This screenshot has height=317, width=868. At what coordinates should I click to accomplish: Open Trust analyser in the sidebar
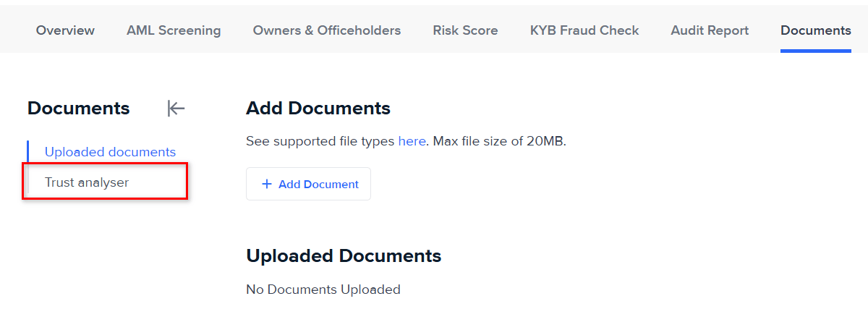87,182
